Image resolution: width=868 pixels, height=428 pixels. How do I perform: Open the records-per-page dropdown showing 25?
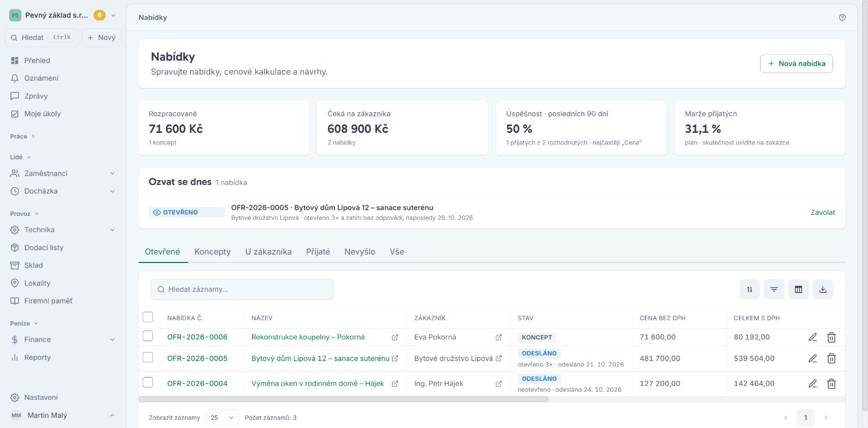click(223, 417)
